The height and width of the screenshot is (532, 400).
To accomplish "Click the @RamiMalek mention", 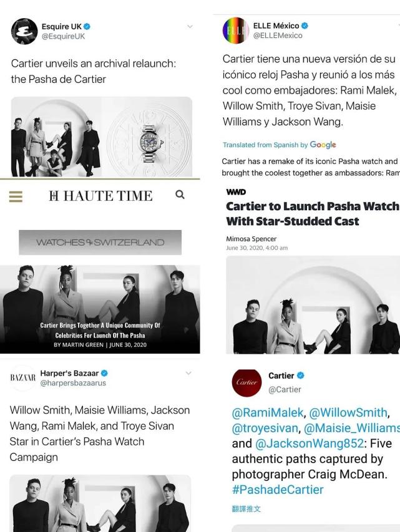I will (x=268, y=412).
